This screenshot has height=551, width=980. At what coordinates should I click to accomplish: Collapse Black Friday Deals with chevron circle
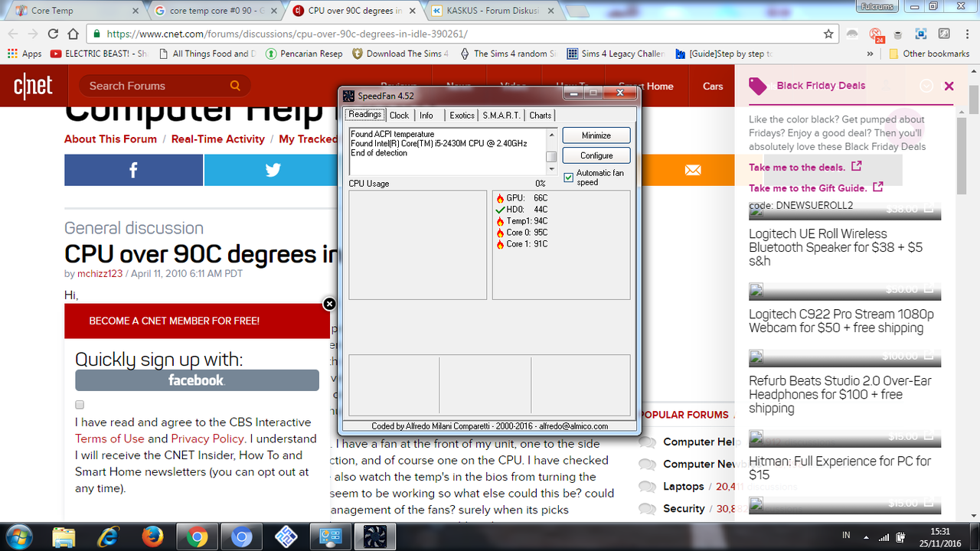[x=926, y=86]
